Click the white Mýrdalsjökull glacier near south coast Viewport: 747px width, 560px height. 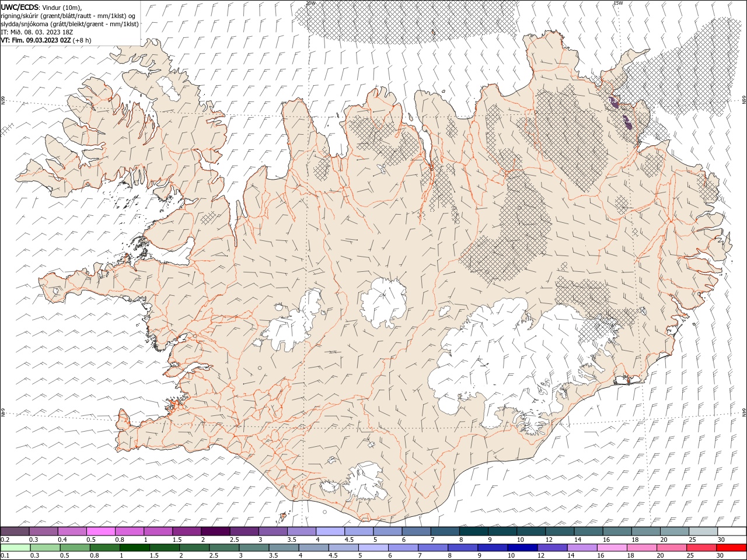(x=365, y=481)
